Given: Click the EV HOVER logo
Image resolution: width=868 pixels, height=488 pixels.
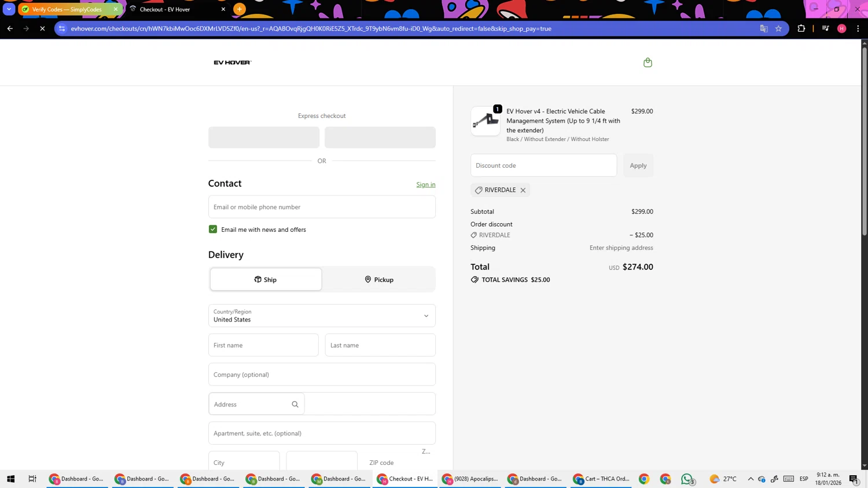Looking at the screenshot, I should (233, 62).
